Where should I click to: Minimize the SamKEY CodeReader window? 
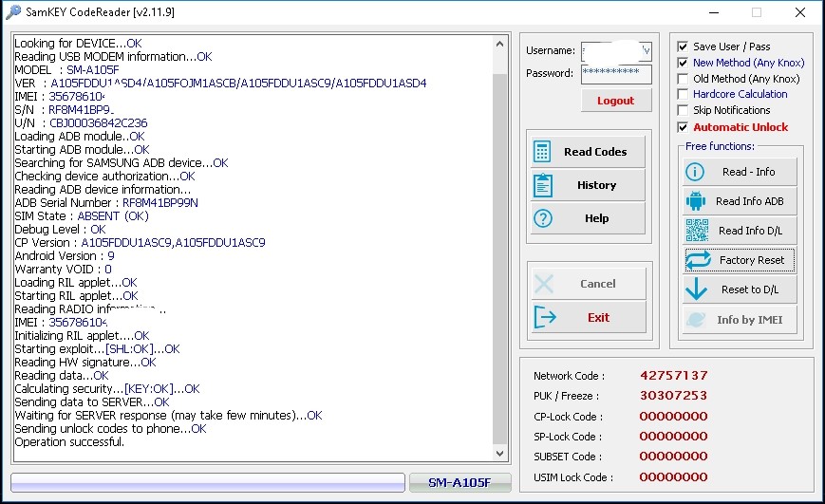tap(714, 12)
